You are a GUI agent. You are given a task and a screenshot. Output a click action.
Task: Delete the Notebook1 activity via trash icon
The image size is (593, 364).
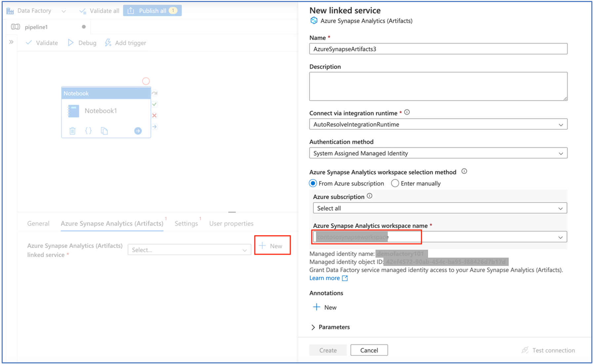[72, 131]
